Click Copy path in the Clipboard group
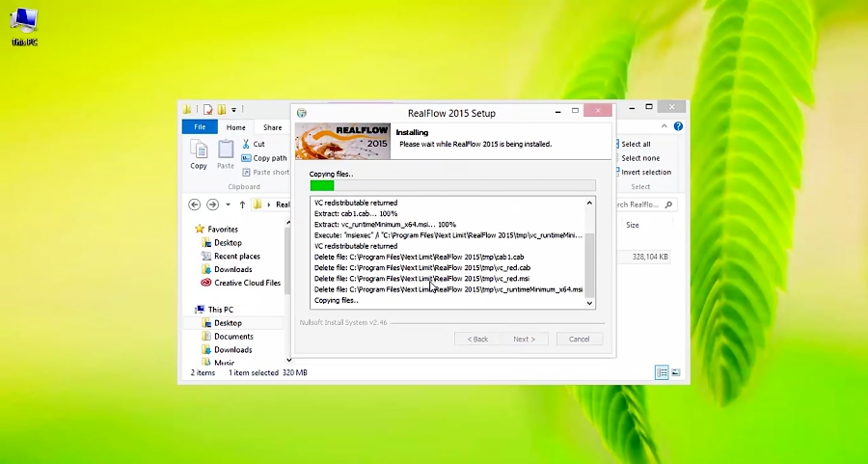This screenshot has height=464, width=868. click(x=264, y=158)
